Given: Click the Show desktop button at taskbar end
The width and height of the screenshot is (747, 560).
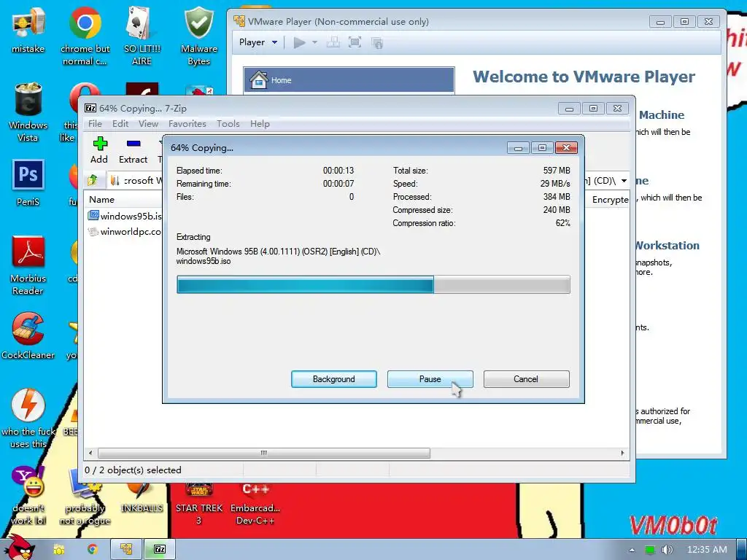Looking at the screenshot, I should pyautogui.click(x=742, y=549).
